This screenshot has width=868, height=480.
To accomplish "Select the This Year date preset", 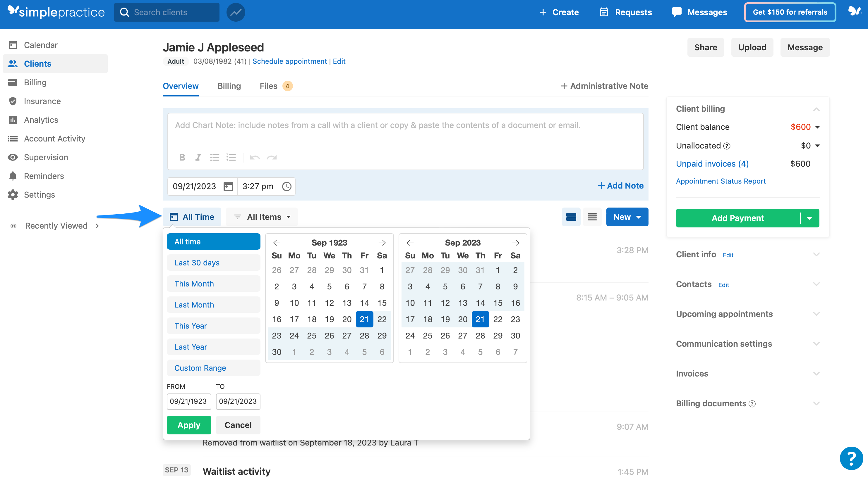I will [x=213, y=325].
